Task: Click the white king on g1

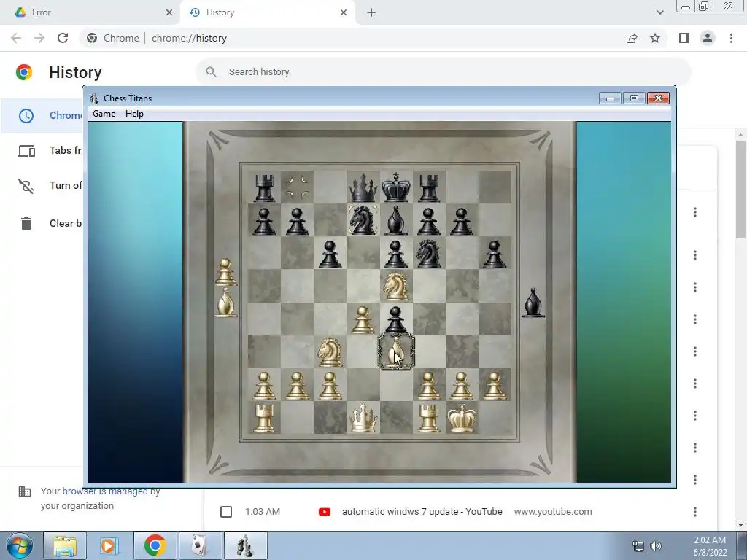Action: click(x=462, y=418)
